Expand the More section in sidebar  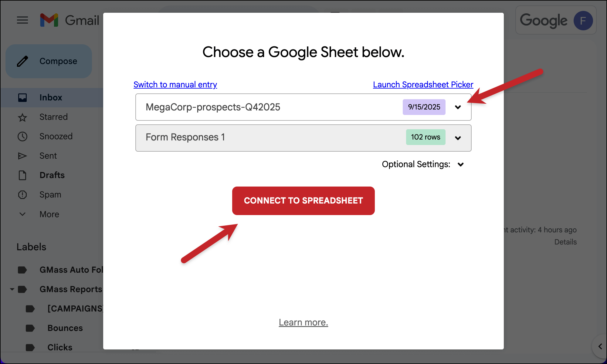point(22,214)
